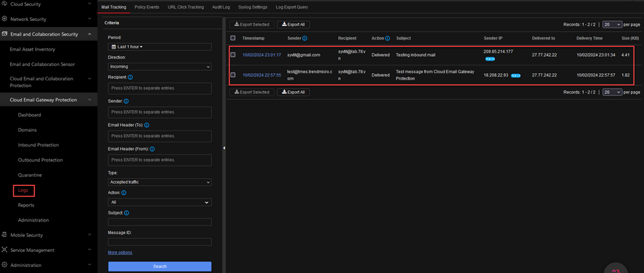The width and height of the screenshot is (644, 273).
Task: Open bottom per page count dropdown
Action: (x=612, y=92)
